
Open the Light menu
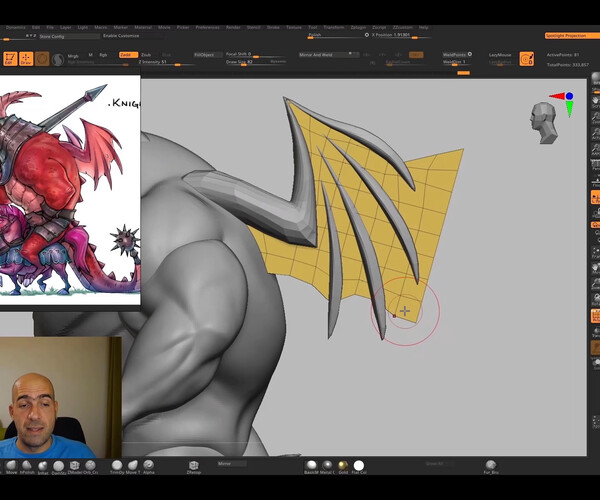(83, 28)
